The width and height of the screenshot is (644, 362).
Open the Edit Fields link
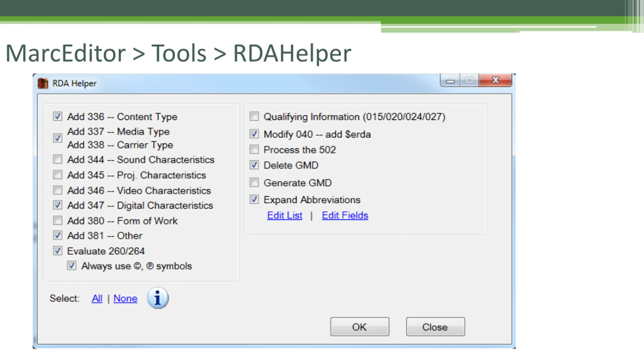345,215
